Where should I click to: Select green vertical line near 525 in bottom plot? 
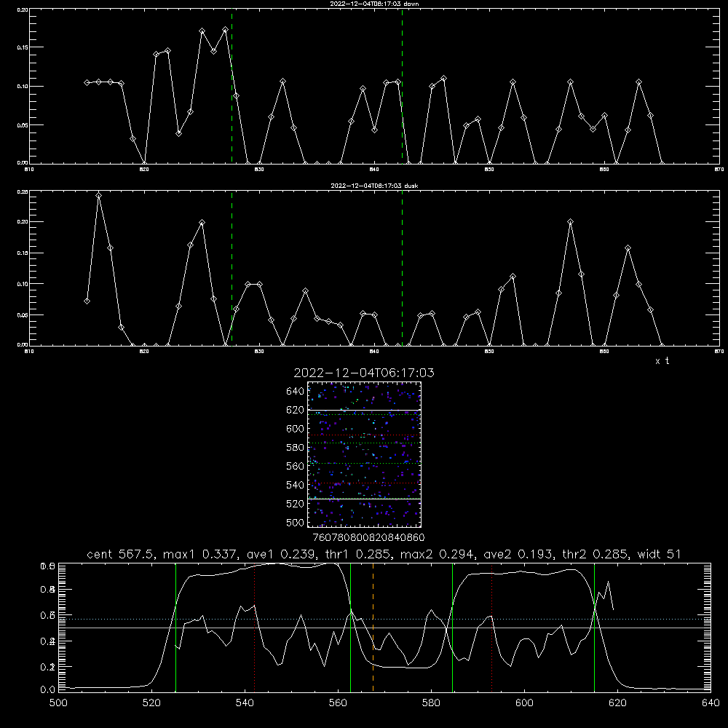tap(175, 627)
